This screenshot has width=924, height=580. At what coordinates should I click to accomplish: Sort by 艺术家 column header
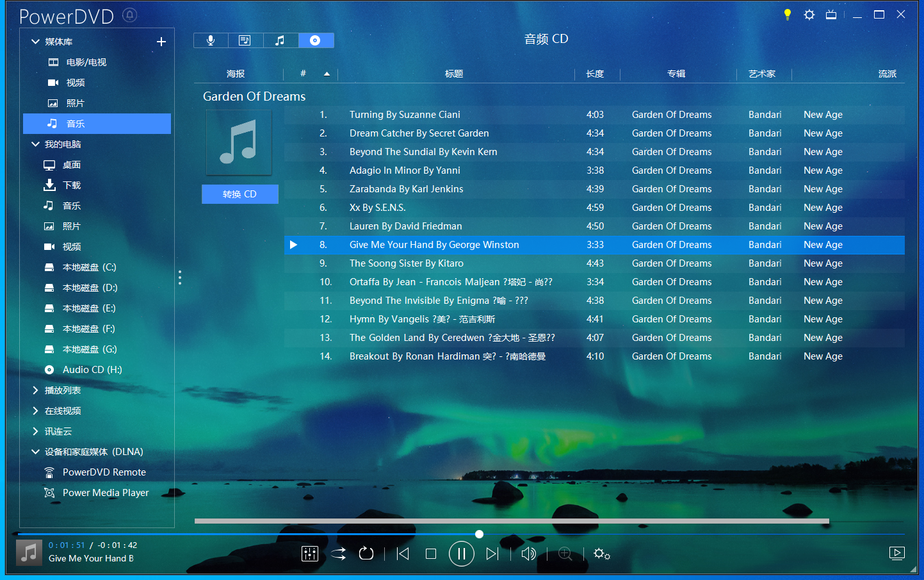[762, 74]
